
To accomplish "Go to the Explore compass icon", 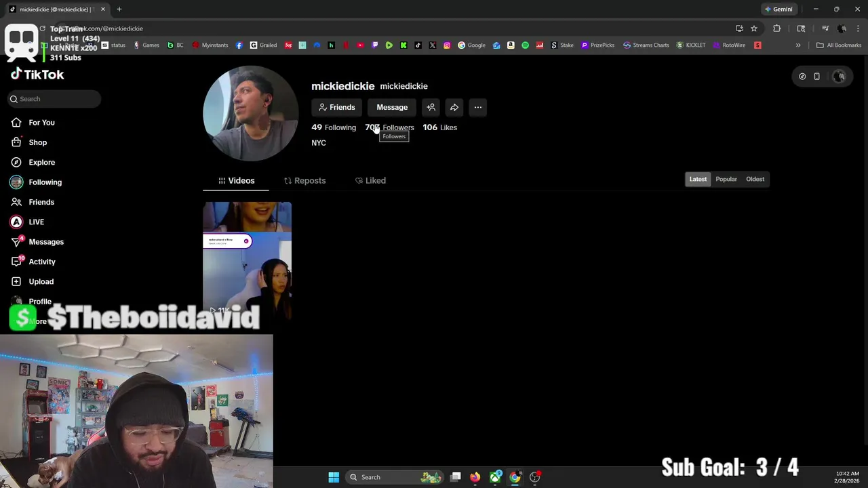I will 16,162.
